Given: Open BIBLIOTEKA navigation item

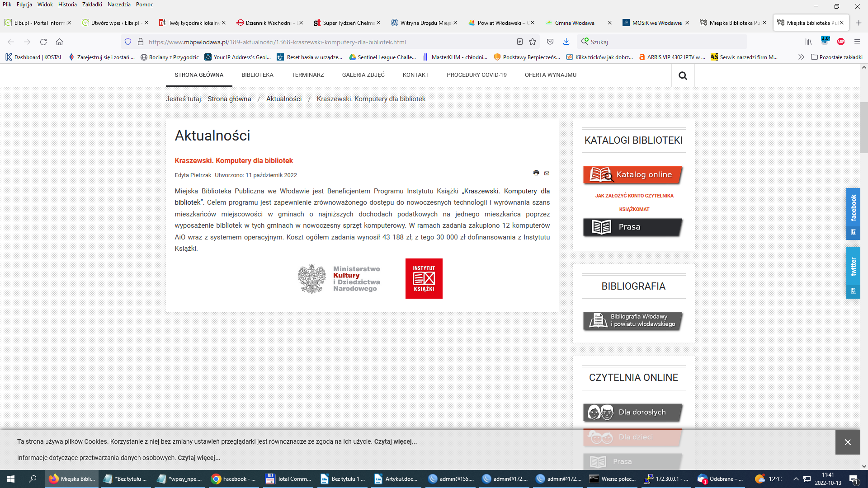Looking at the screenshot, I should [257, 75].
